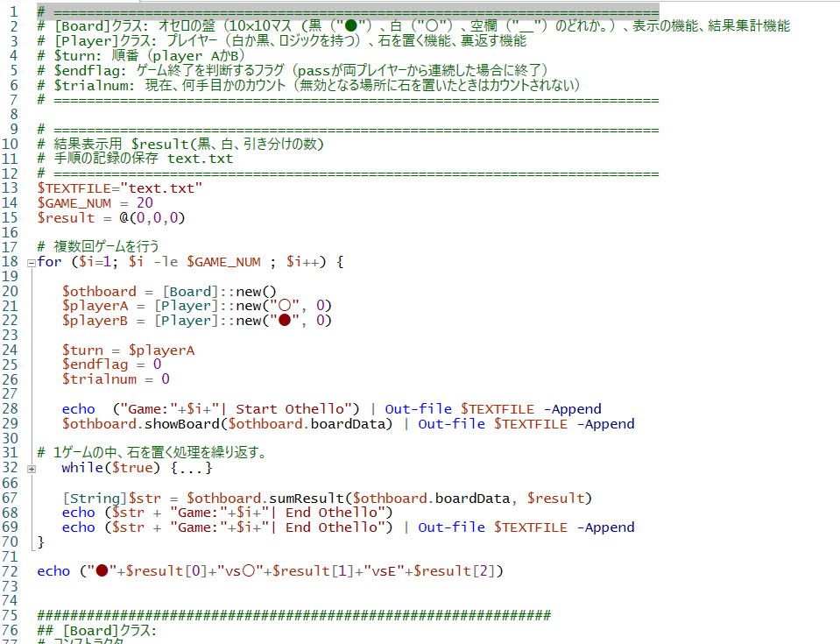
Task: Click the "text.txt" string value
Action: click(163, 188)
